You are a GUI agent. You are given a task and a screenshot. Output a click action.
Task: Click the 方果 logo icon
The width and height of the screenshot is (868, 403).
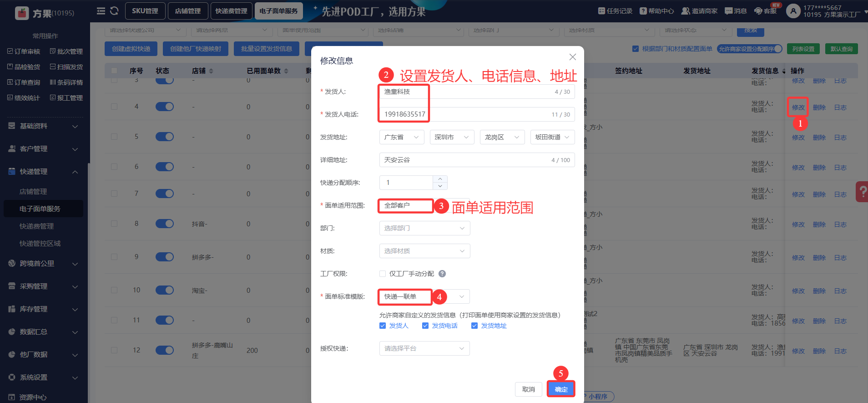[22, 13]
